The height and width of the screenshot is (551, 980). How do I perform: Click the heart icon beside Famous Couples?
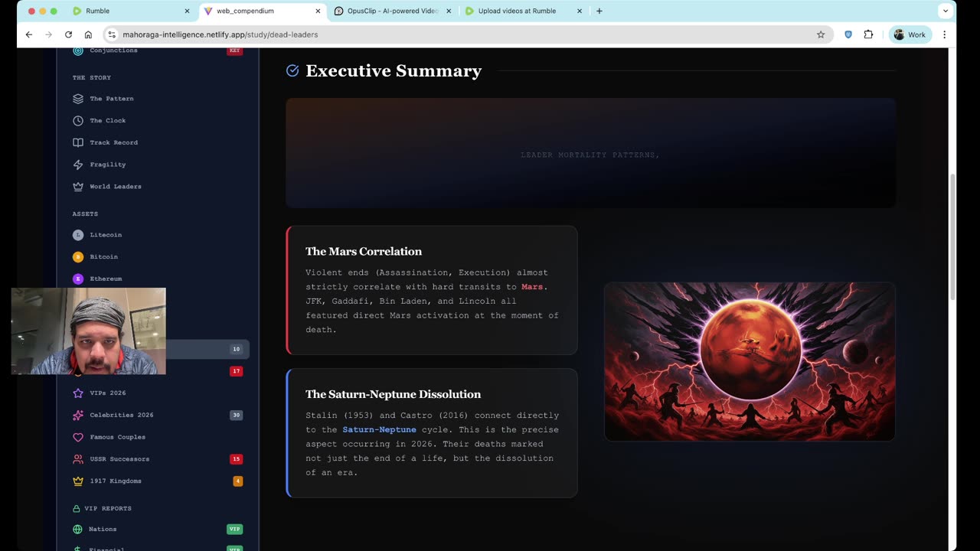(78, 437)
